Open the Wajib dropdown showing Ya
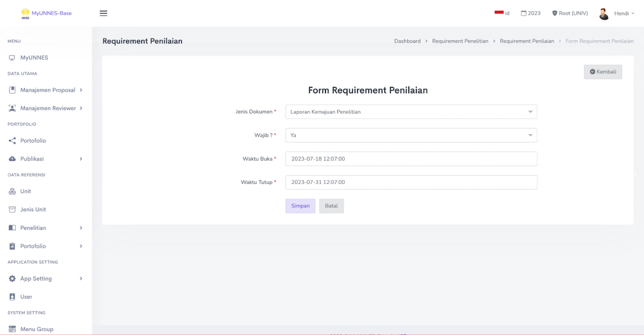644x335 pixels. click(411, 135)
